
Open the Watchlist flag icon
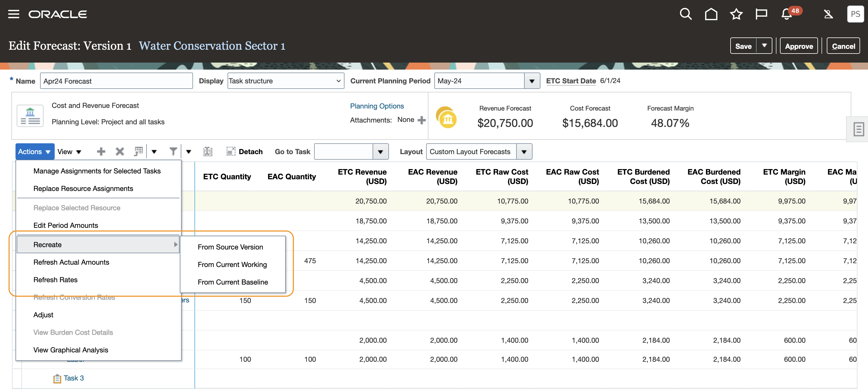(761, 14)
